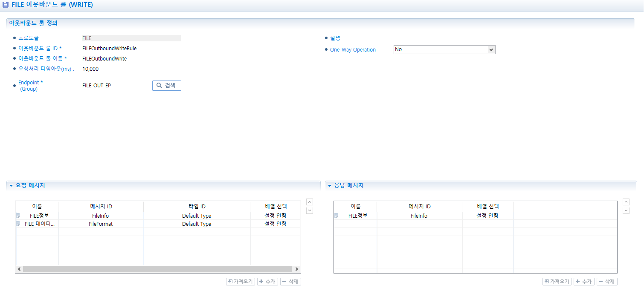The width and height of the screenshot is (644, 288).
Task: Click Add button under response message table
Action: 584,282
